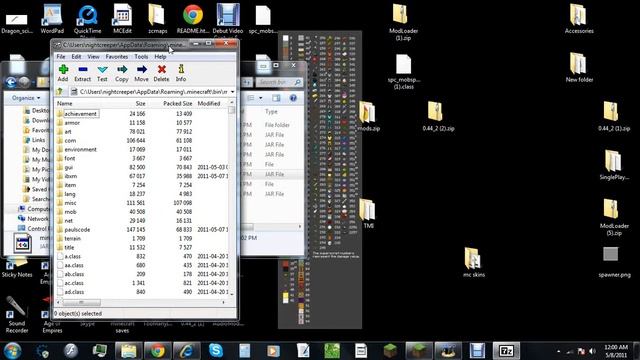Image resolution: width=640 pixels, height=360 pixels.
Task: Open the Debut Video desktop icon
Action: [228, 19]
